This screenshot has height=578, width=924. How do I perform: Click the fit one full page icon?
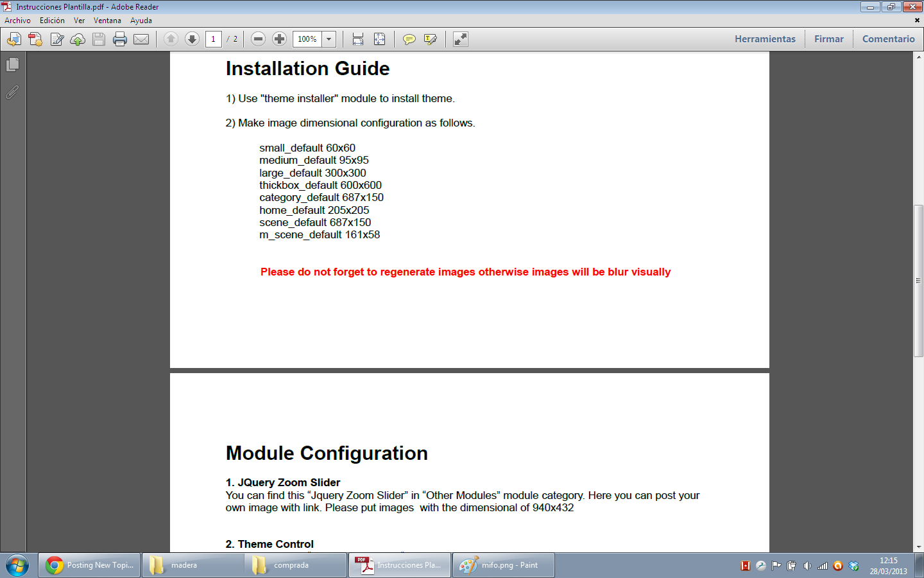tap(379, 39)
